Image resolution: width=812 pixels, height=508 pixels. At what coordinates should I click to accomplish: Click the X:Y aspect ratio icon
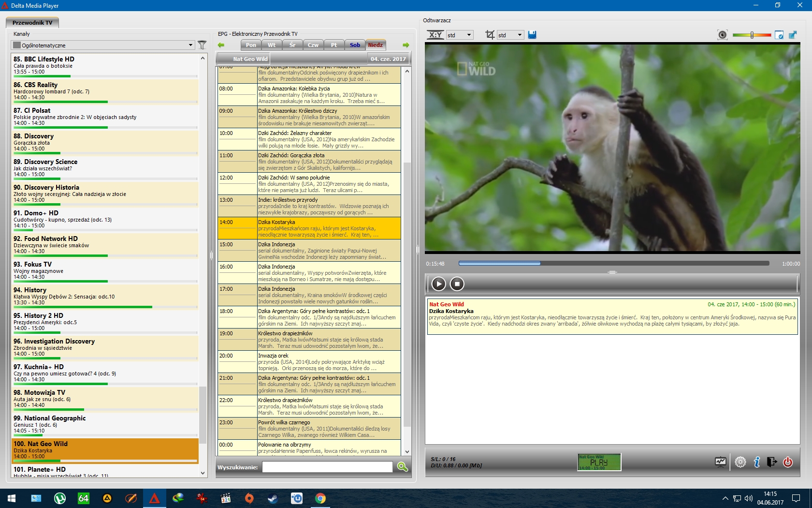pyautogui.click(x=435, y=35)
